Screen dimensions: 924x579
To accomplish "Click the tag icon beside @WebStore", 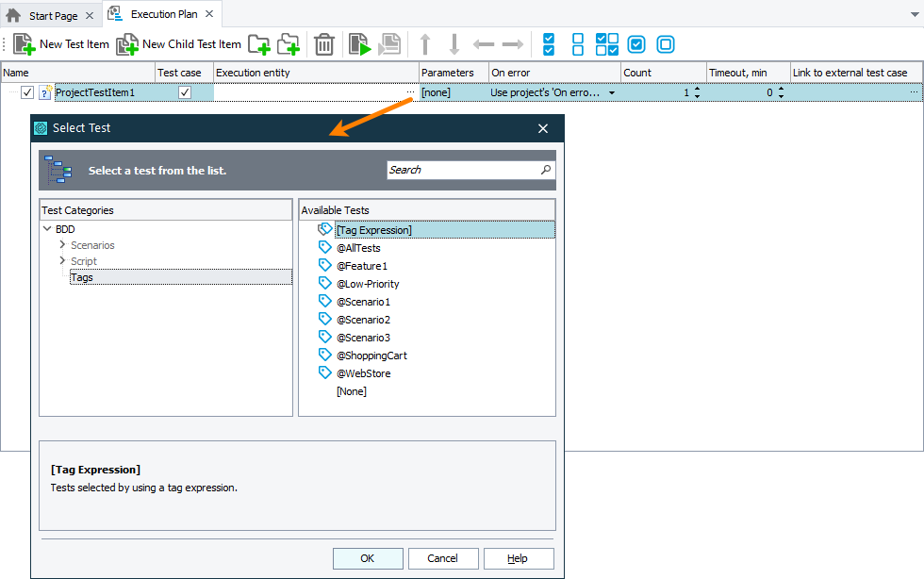I will [324, 372].
